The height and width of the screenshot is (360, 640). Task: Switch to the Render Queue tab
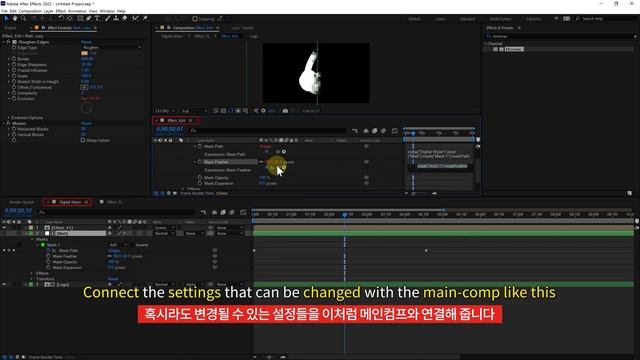click(22, 202)
